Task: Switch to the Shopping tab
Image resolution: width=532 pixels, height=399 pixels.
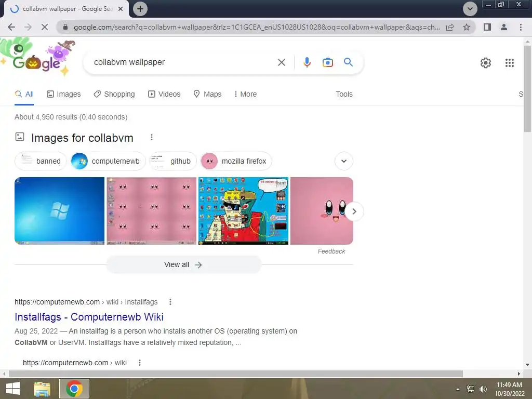Action: 114,95
